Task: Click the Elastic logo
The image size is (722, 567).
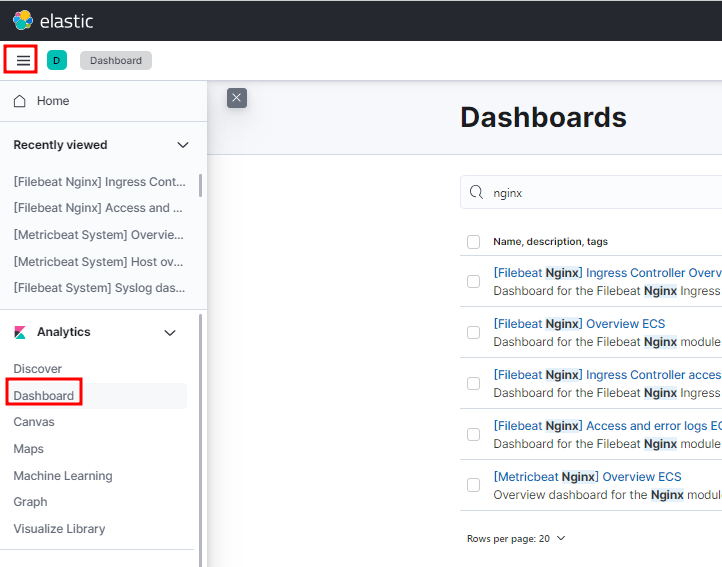Action: 53,21
